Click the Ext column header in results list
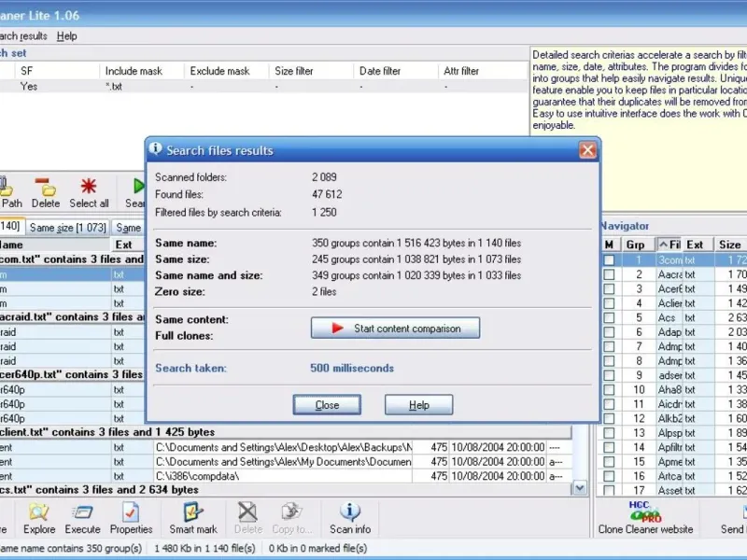The width and height of the screenshot is (747, 560). tap(128, 245)
